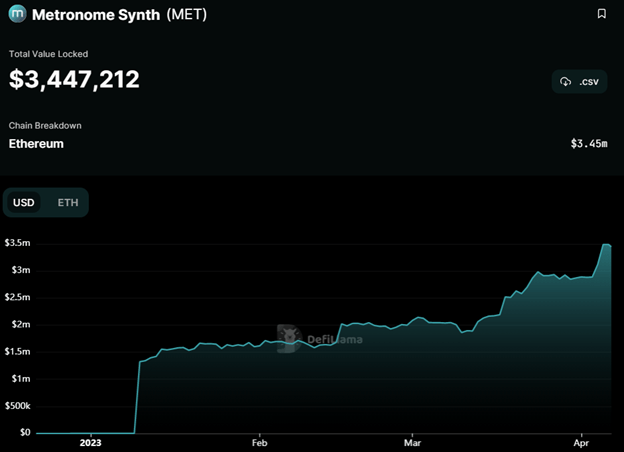Switch chart denomination to ETH
Viewport: 624px width, 452px height.
click(68, 203)
